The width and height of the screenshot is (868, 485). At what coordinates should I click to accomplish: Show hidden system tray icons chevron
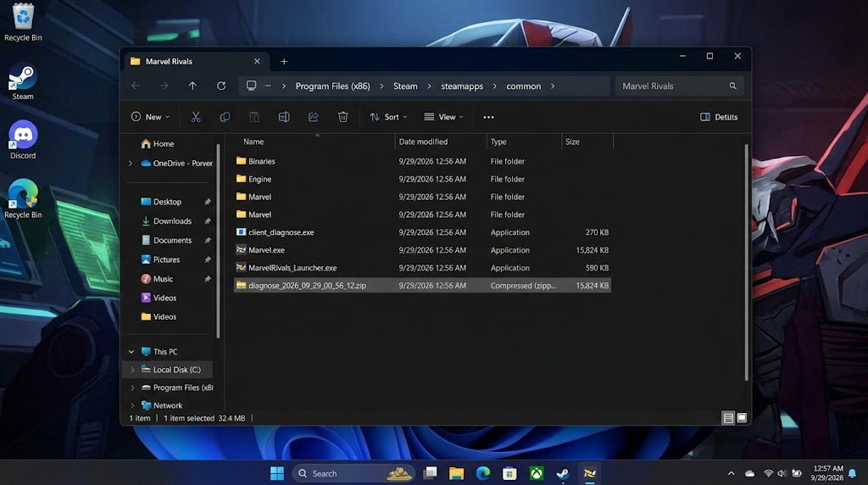[x=732, y=473]
